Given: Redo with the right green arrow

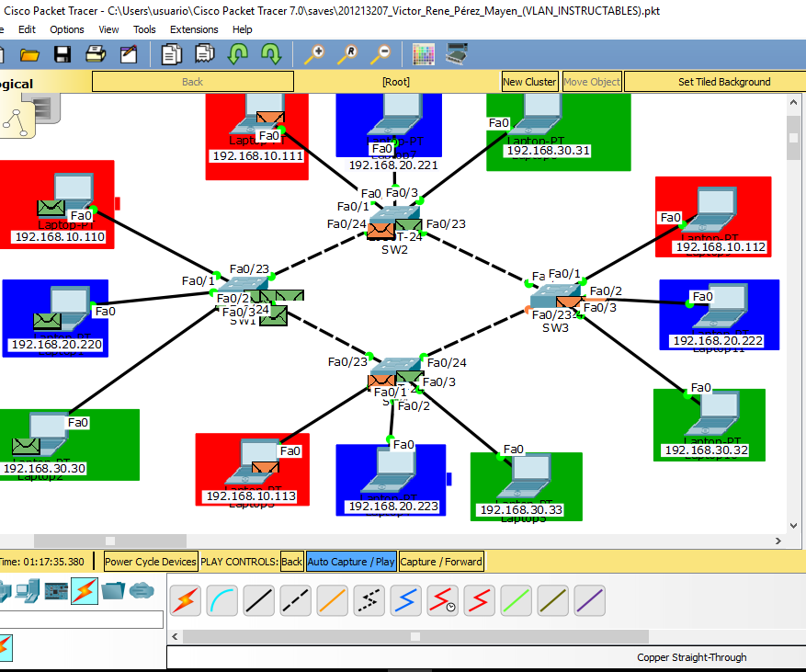Looking at the screenshot, I should tap(271, 54).
